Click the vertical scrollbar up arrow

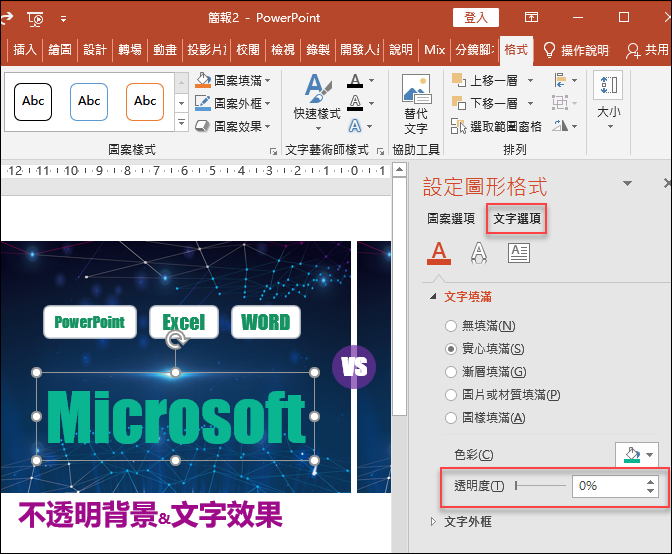(x=399, y=170)
